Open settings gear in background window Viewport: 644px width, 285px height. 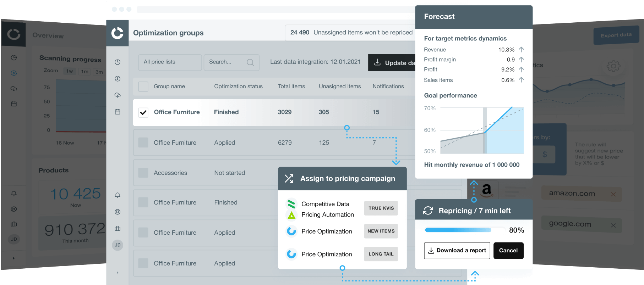click(x=613, y=66)
